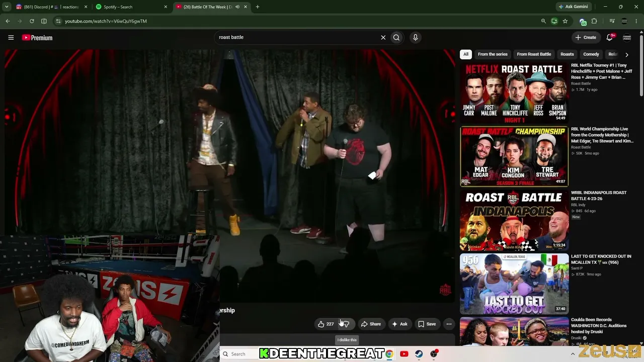Filter suggestions by 'Comedy' chip
644x362 pixels.
click(591, 54)
